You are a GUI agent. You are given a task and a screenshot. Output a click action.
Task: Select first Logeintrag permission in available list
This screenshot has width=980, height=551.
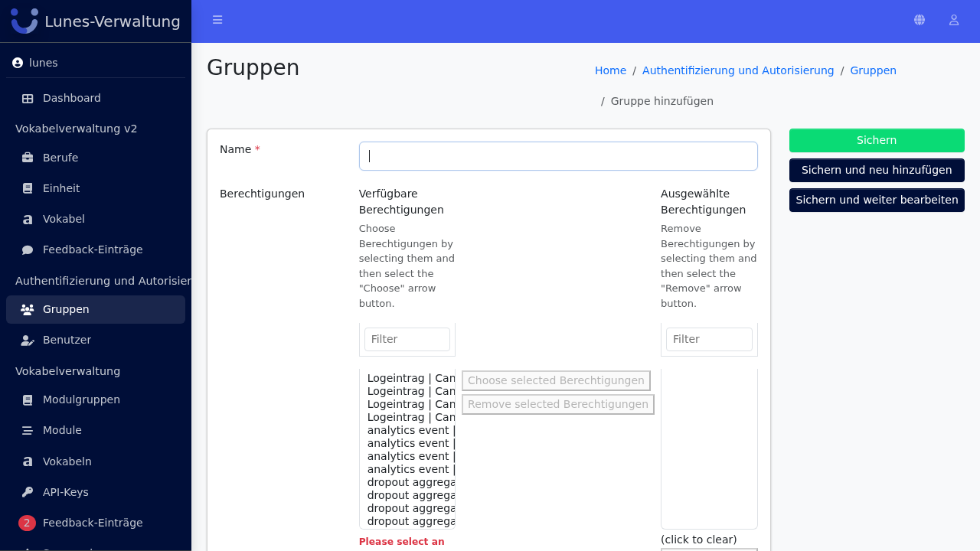[411, 378]
